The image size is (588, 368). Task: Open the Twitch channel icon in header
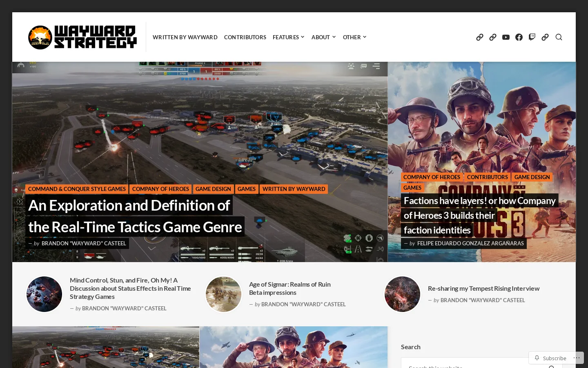click(532, 37)
